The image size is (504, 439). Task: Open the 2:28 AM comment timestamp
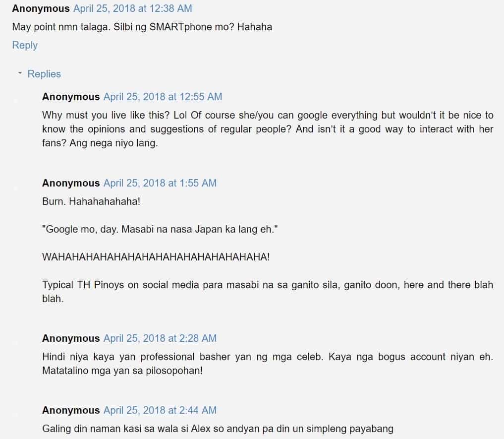point(160,338)
